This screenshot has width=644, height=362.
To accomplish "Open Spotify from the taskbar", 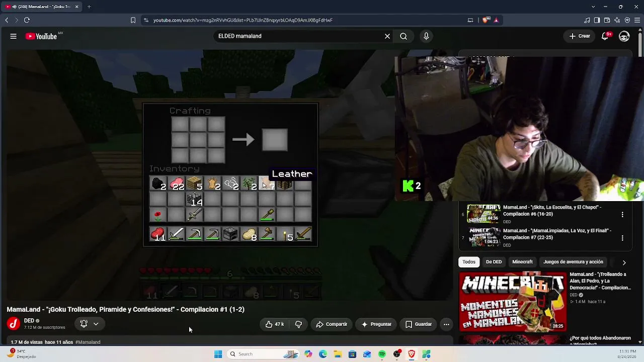I will (382, 354).
